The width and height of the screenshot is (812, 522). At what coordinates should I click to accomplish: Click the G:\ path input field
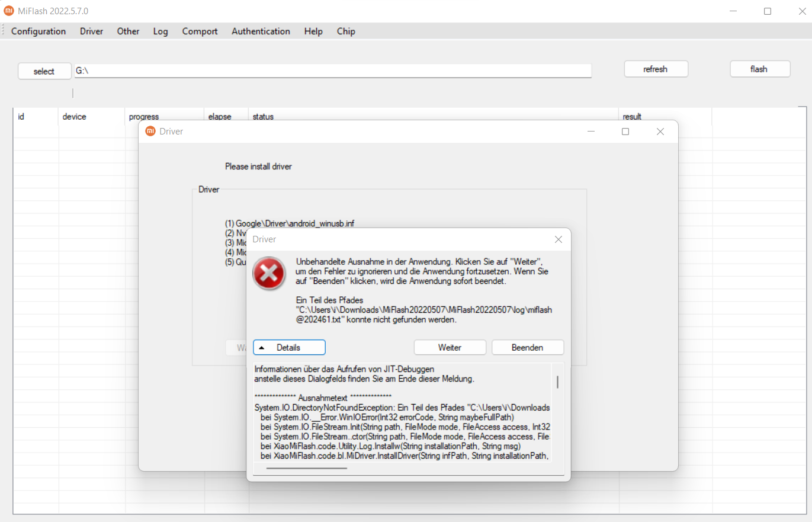pyautogui.click(x=332, y=71)
